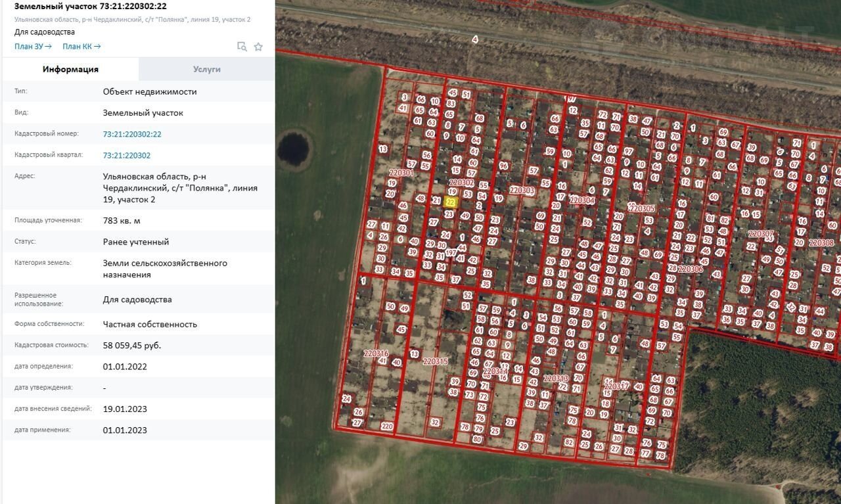Click the zoom-to-object magnifier icon
This screenshot has height=504, width=841.
(242, 47)
